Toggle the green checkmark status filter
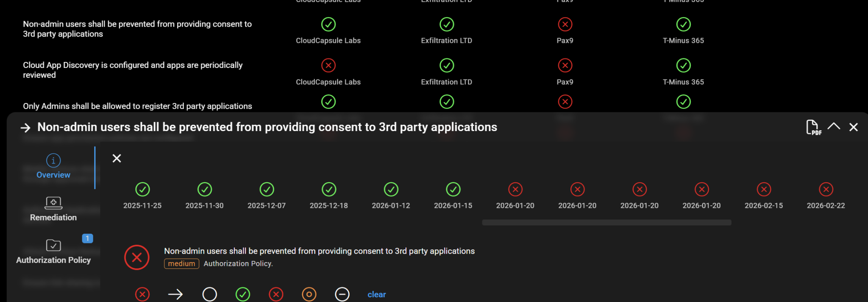The height and width of the screenshot is (302, 868). pyautogui.click(x=243, y=294)
